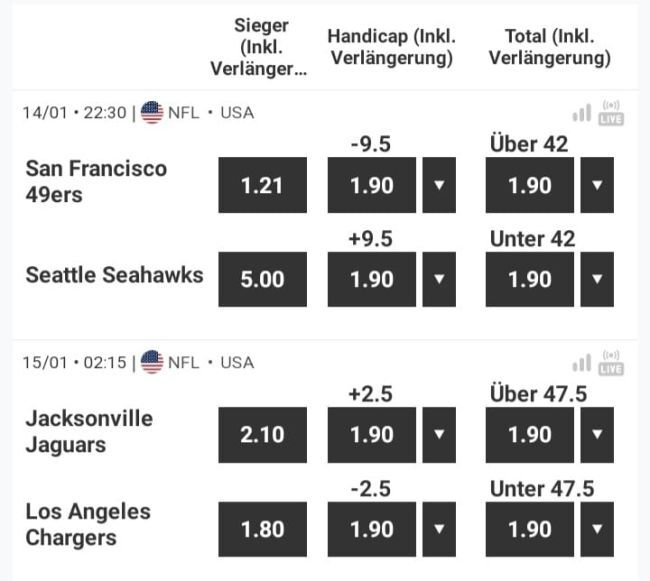Image resolution: width=650 pixels, height=581 pixels.
Task: Open the San Francisco 49ers team name
Action: click(x=96, y=181)
